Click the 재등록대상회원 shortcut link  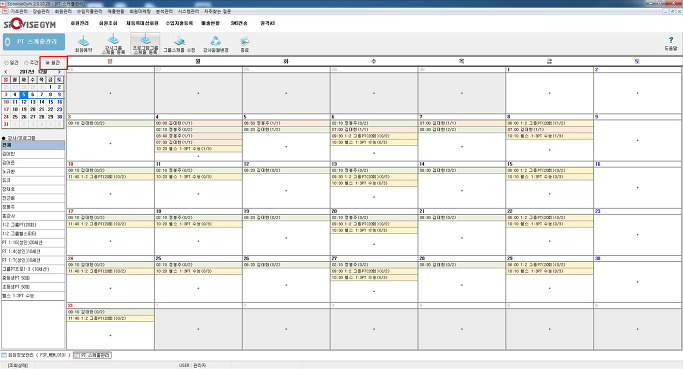(x=142, y=23)
